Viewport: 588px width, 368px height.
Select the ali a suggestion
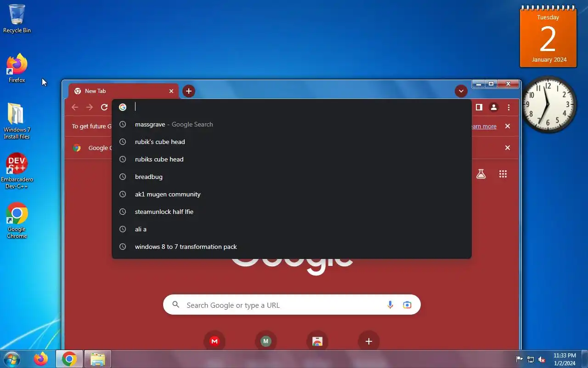point(292,229)
